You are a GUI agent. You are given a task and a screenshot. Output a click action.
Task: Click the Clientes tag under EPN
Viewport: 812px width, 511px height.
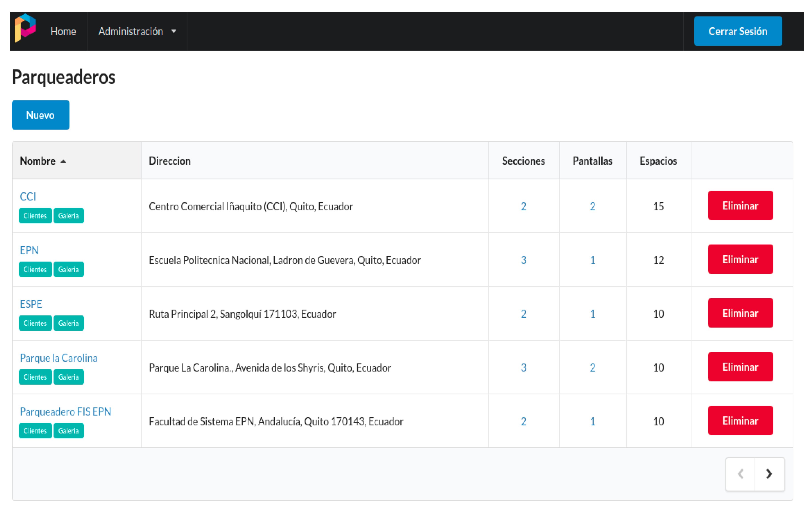click(x=35, y=269)
